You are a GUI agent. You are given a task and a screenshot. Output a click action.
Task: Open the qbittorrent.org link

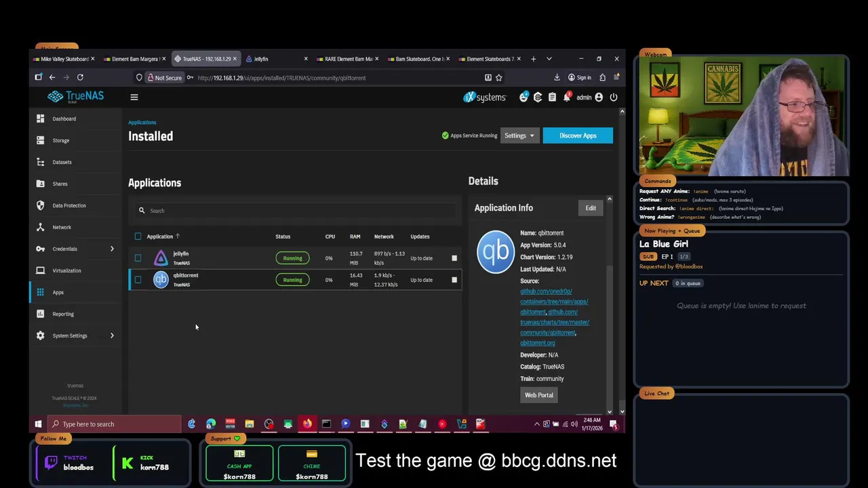(x=538, y=343)
